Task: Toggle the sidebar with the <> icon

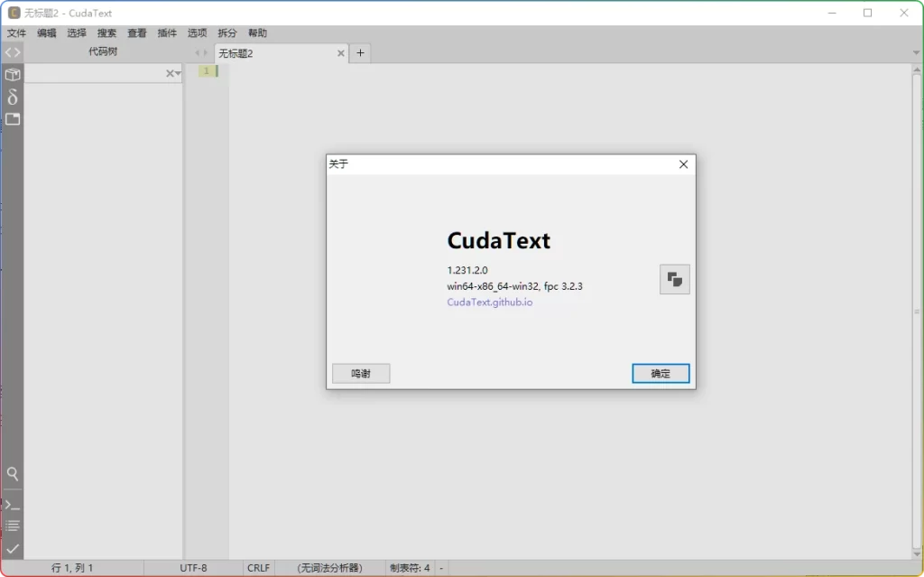Action: coord(12,51)
